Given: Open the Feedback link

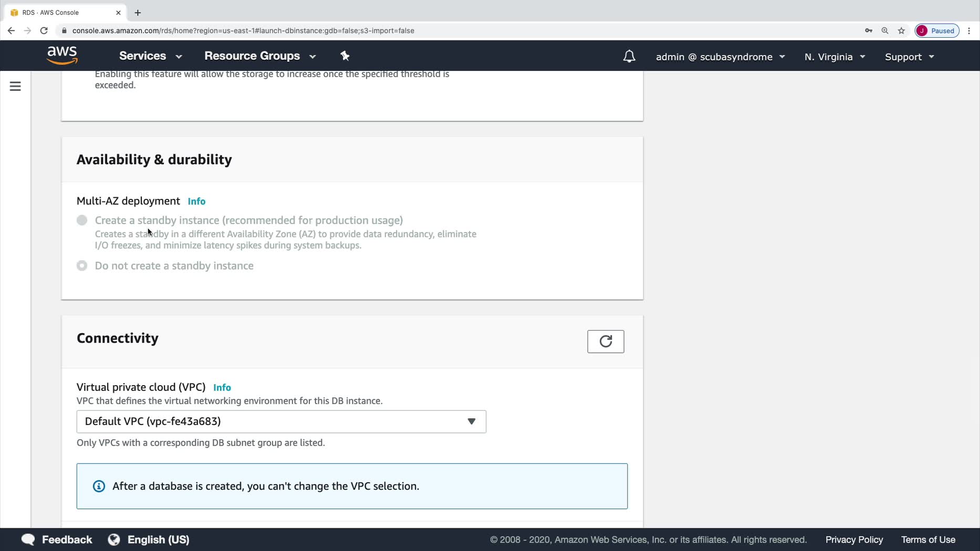Looking at the screenshot, I should click(x=67, y=539).
